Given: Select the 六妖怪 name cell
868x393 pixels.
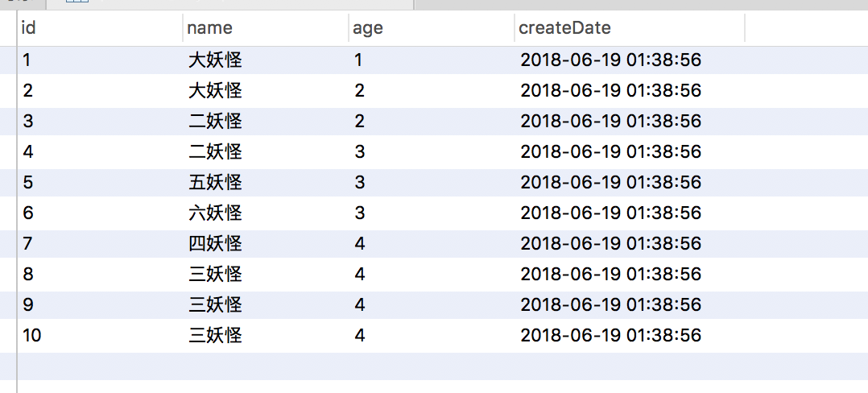Looking at the screenshot, I should [x=215, y=213].
